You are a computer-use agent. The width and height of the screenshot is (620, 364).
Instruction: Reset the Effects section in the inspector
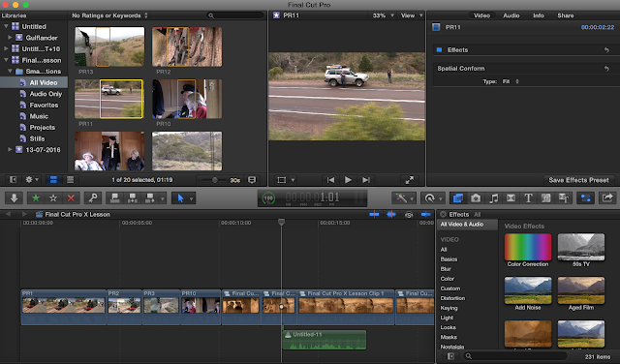(x=606, y=49)
